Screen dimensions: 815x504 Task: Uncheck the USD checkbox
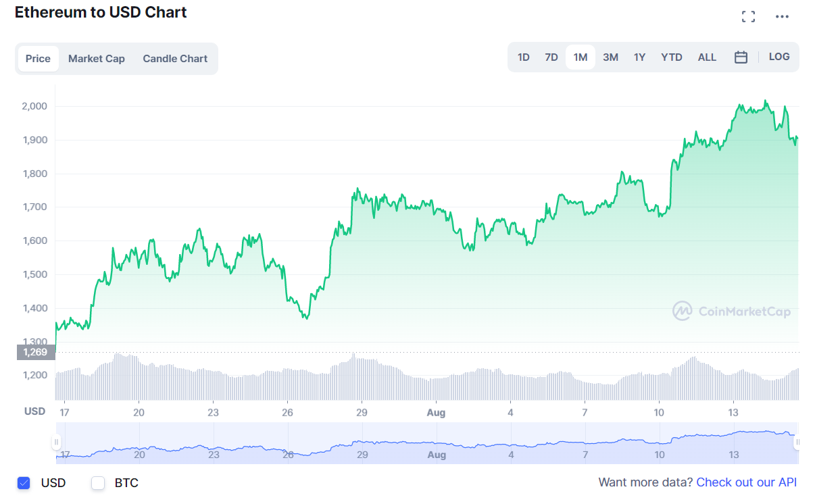coord(24,482)
